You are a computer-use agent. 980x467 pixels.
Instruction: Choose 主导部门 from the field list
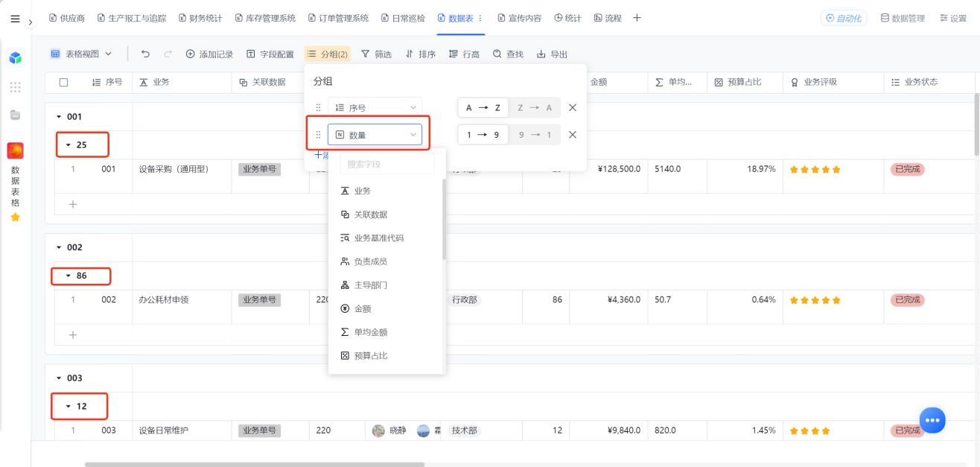tap(386, 285)
